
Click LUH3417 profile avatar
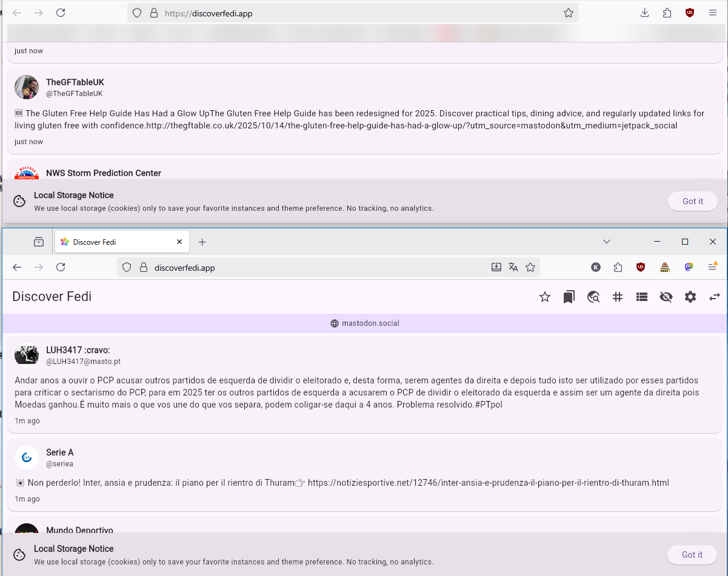(x=27, y=355)
